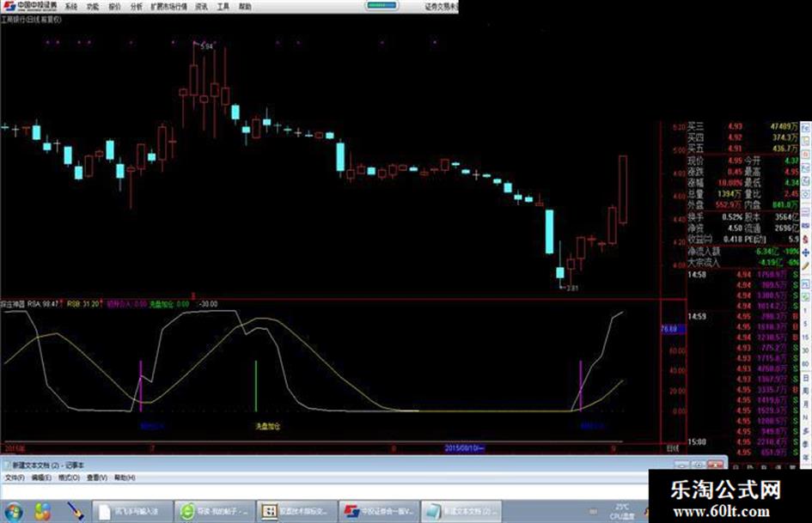Viewport: 812px width, 523px height.
Task: Open the 新建文本文档 (2) Notepad taskbar item
Action: (x=461, y=512)
